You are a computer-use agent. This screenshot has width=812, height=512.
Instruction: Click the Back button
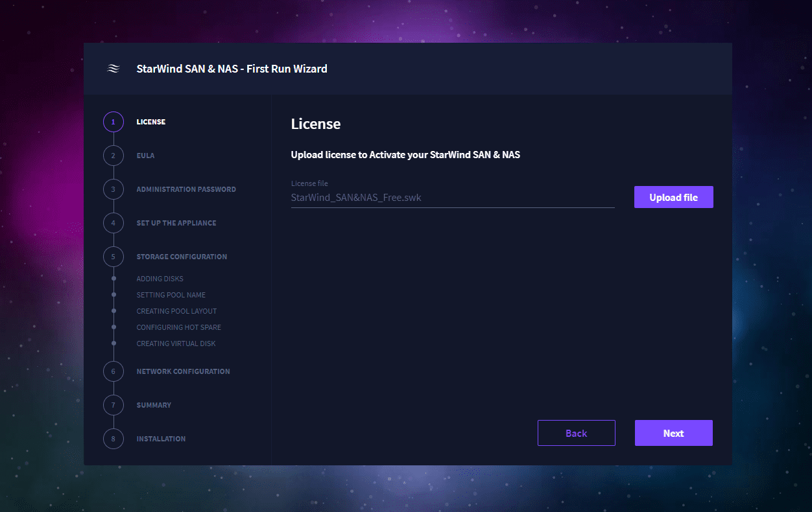tap(577, 433)
